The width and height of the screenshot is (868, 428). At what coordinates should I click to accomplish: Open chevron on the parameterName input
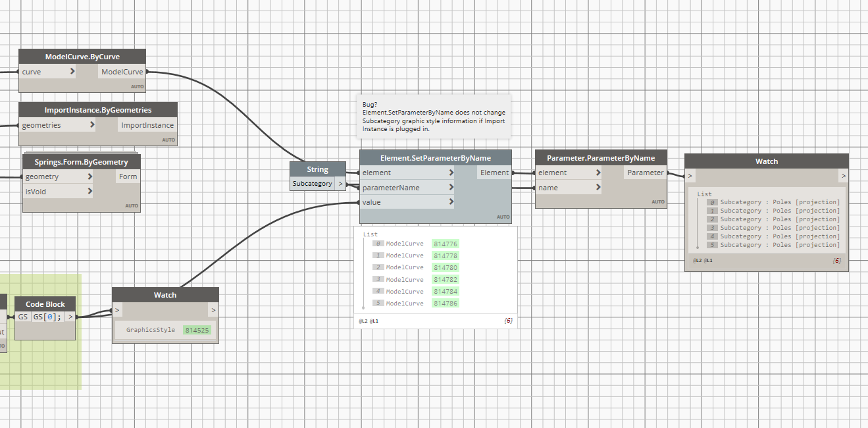click(x=451, y=188)
